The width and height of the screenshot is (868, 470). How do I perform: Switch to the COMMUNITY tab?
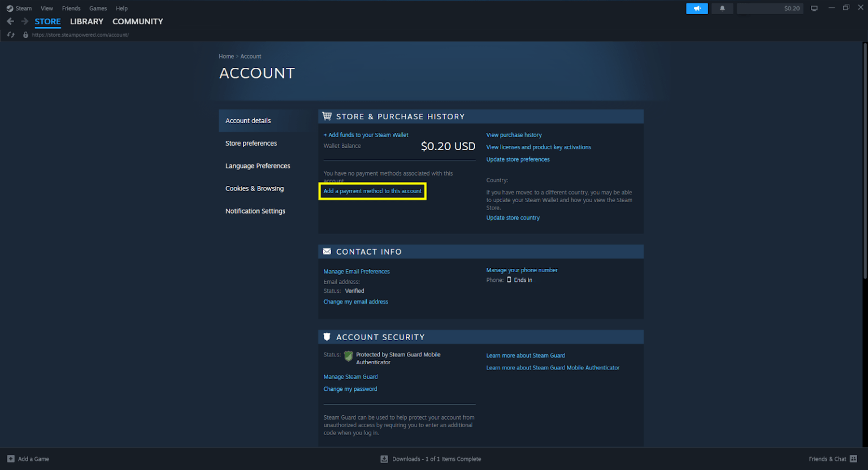pyautogui.click(x=137, y=21)
